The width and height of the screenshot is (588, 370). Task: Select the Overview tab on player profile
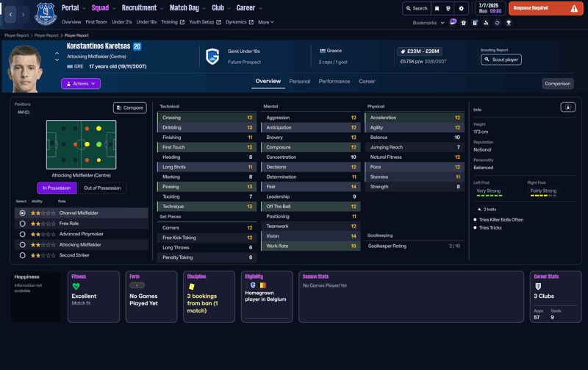[268, 81]
